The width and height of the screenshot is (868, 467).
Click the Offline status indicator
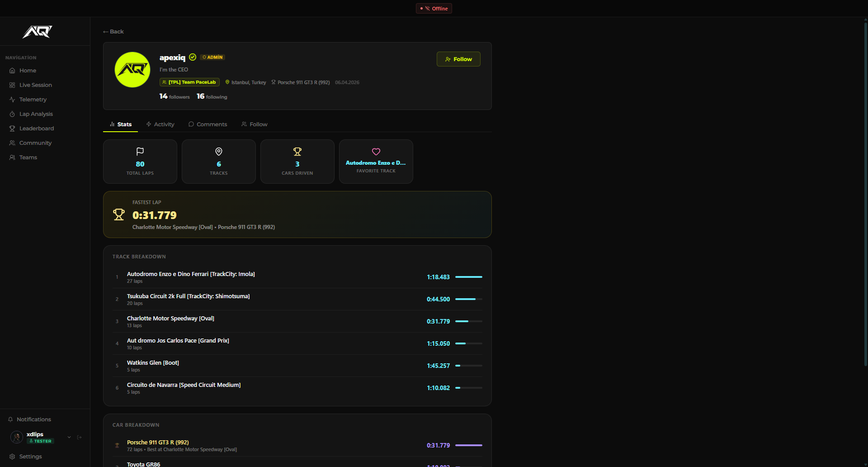click(434, 9)
